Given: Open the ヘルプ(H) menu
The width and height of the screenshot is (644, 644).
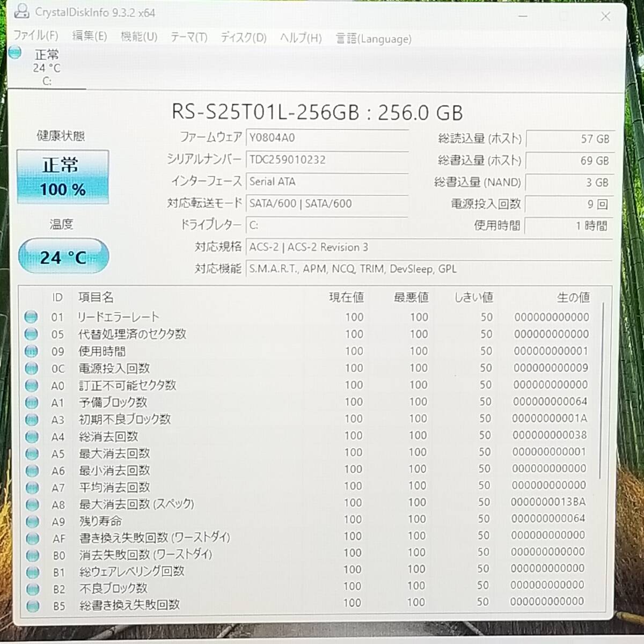Looking at the screenshot, I should pyautogui.click(x=301, y=38).
